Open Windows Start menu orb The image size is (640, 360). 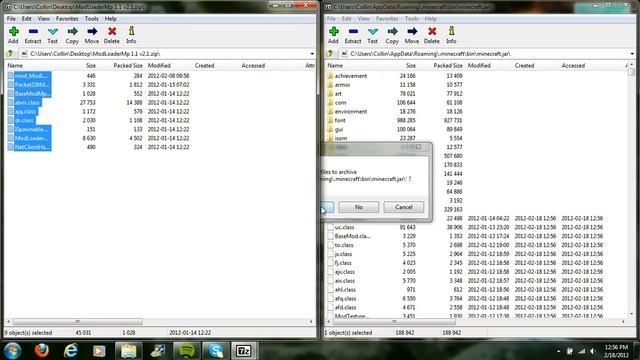(12, 351)
